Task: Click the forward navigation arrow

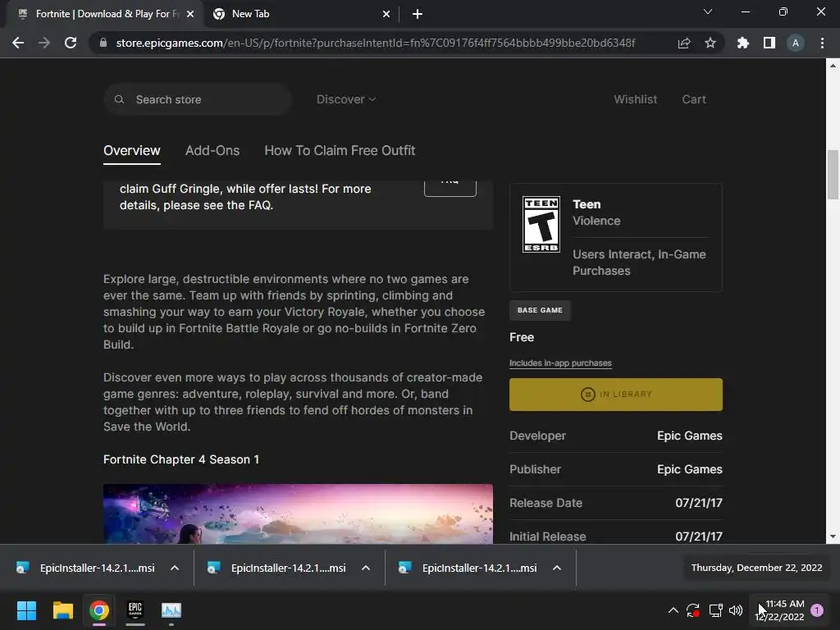Action: coord(44,43)
